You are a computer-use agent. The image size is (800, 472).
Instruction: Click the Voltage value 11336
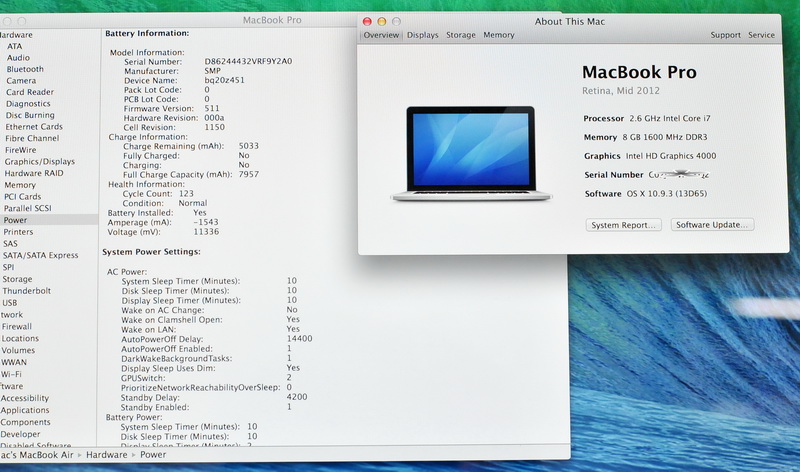pos(206,232)
